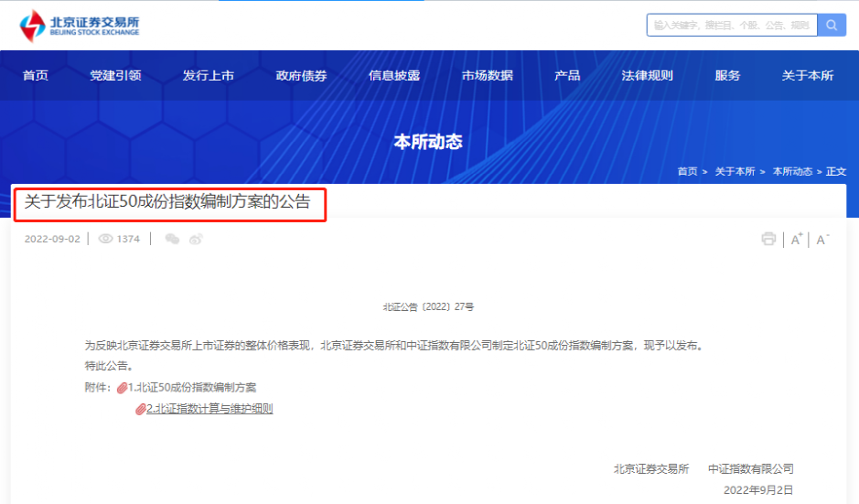Open attachment 1.北证50成份指数编制方案
Image resolution: width=859 pixels, height=504 pixels.
coord(192,388)
